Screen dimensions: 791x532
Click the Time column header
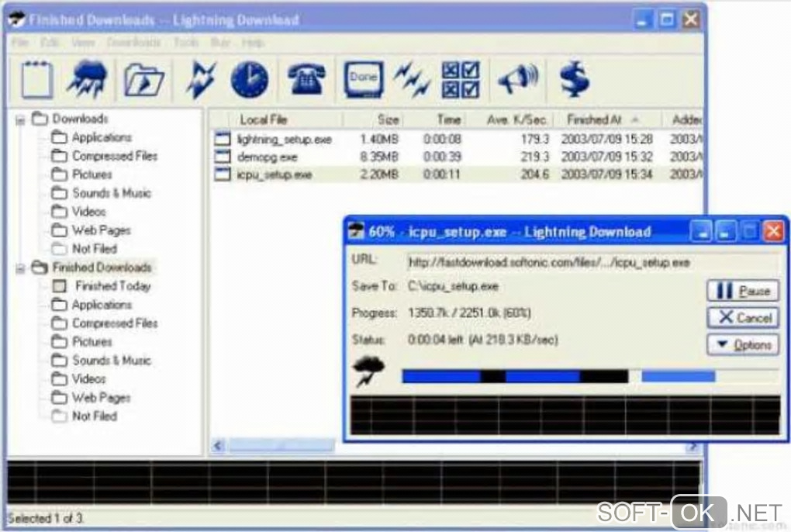click(433, 119)
